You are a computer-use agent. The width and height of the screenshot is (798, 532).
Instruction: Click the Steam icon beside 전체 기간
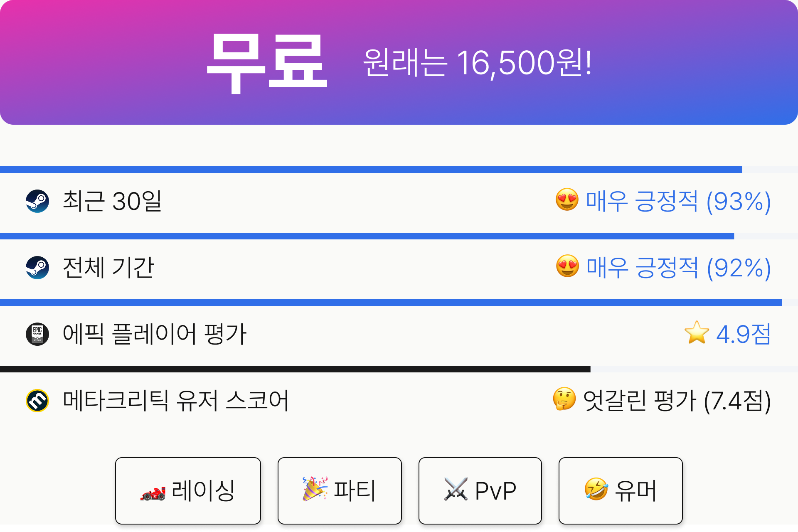[37, 268]
